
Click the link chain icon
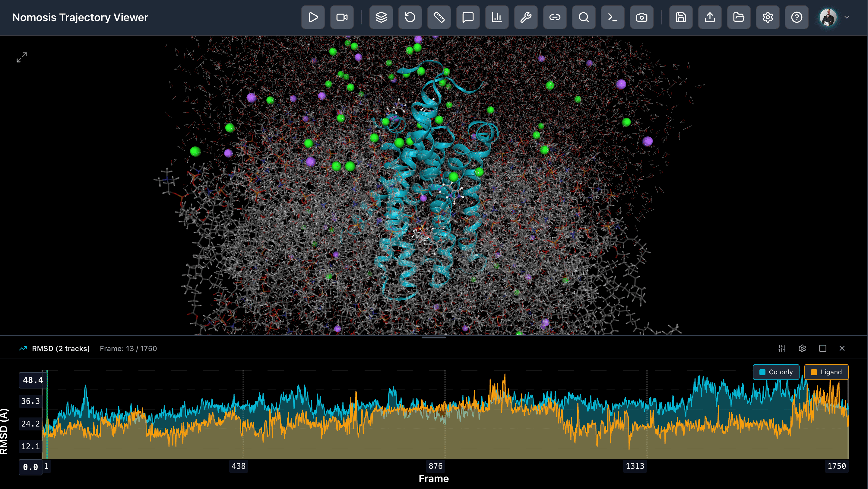tap(555, 17)
